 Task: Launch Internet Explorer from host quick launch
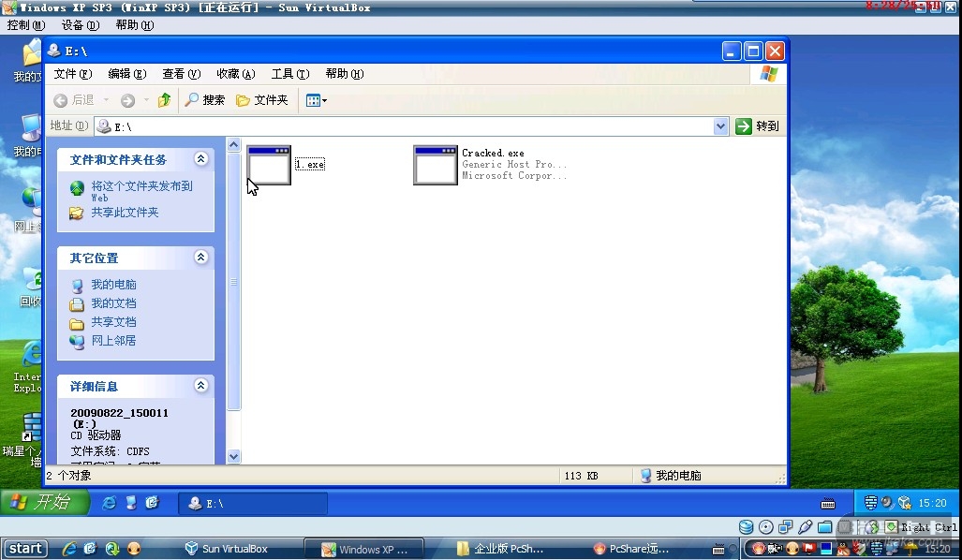[x=68, y=549]
